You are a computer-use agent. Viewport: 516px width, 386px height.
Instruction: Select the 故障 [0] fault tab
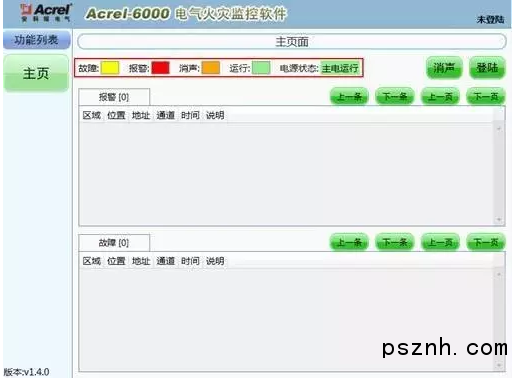pos(114,243)
